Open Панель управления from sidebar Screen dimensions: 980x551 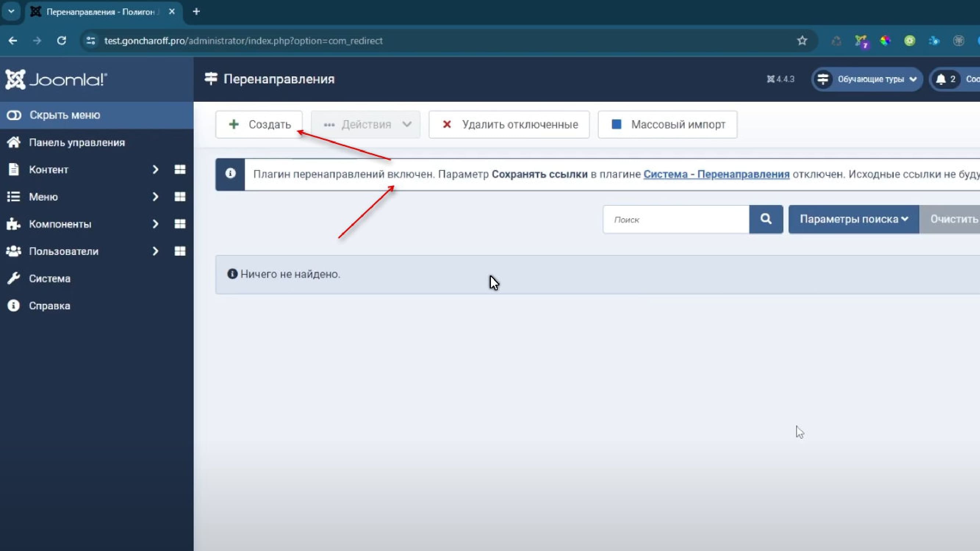[77, 143]
